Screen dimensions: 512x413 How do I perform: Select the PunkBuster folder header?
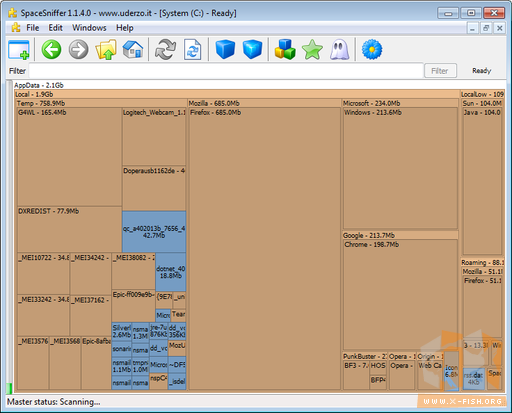point(365,356)
